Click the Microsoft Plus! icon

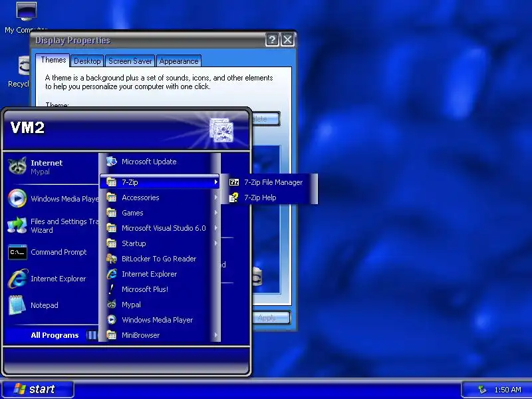coord(111,289)
